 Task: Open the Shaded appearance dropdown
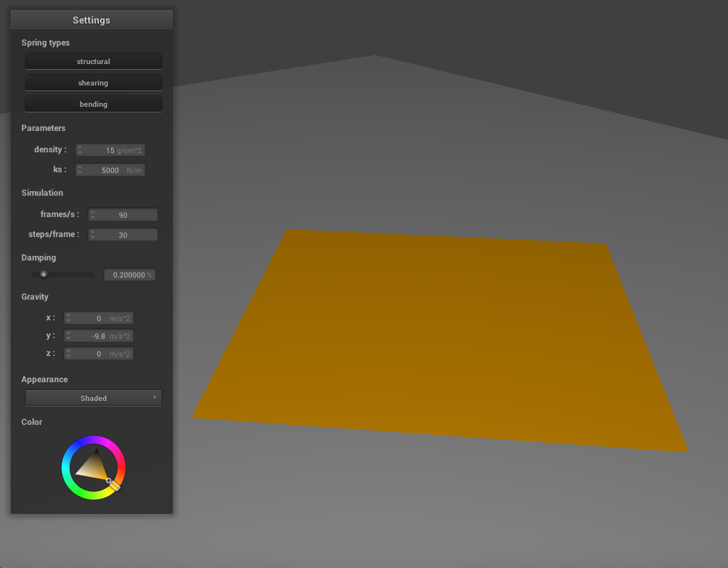pos(93,398)
